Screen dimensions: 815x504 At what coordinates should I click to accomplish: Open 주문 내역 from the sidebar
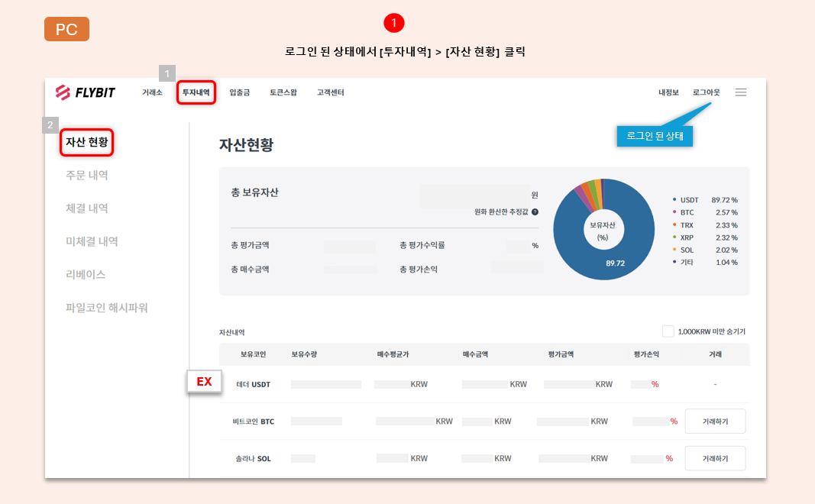pyautogui.click(x=87, y=175)
